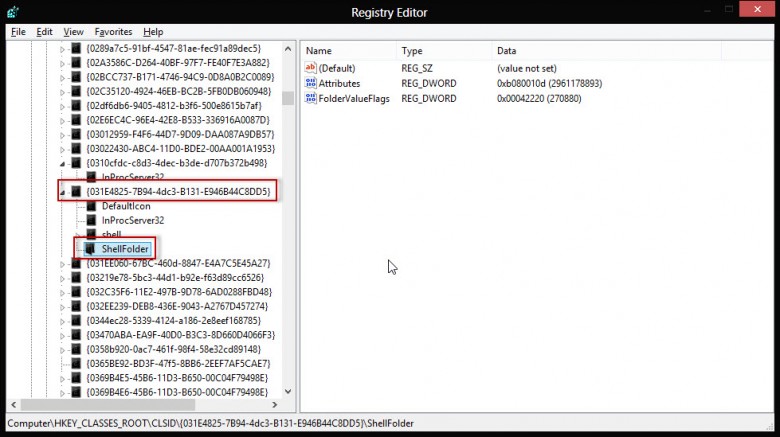Click the data 0xb080010d (2961178893)
780x437 pixels.
[549, 84]
